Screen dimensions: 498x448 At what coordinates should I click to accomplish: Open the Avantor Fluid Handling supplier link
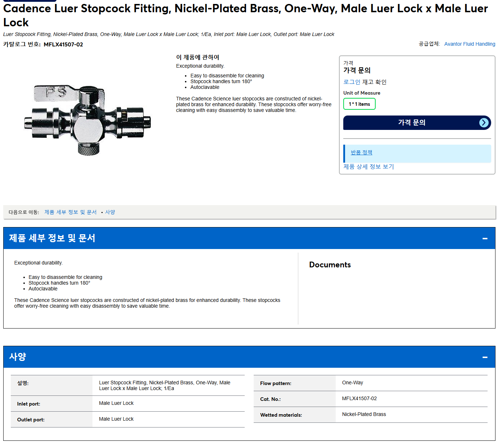pyautogui.click(x=470, y=44)
